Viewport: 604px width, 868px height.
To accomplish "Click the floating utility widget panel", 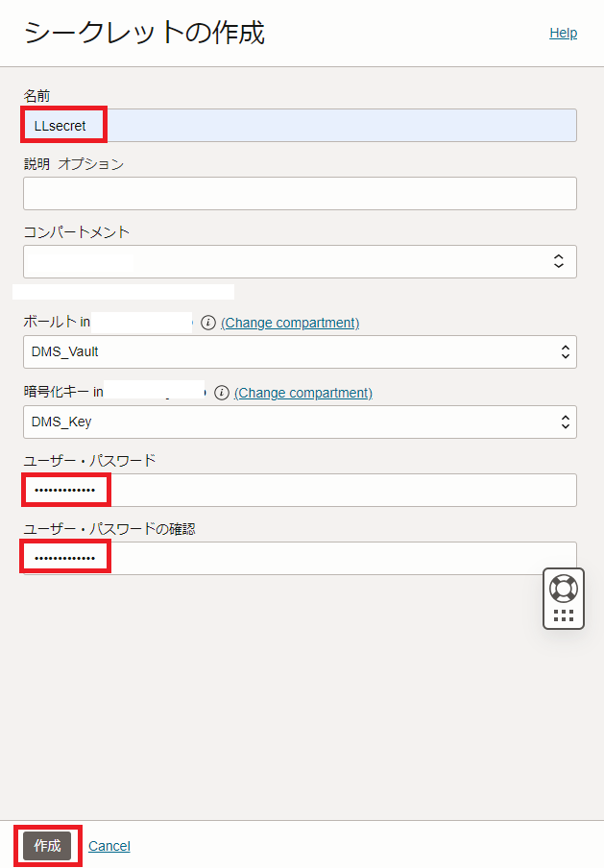I will [563, 597].
